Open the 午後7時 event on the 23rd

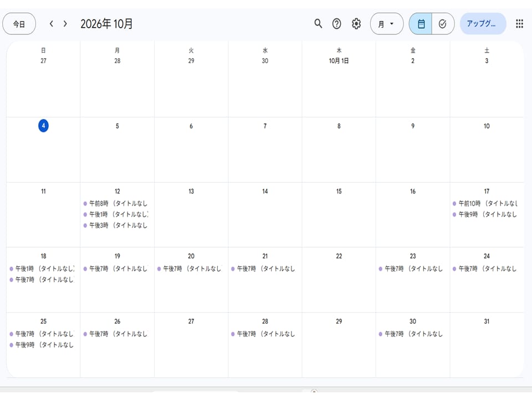411,269
